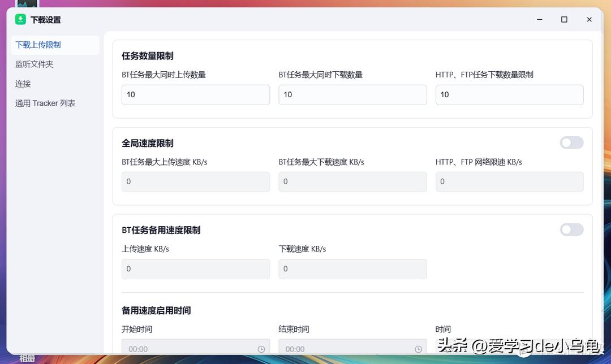The height and width of the screenshot is (364, 611).
Task: Click the BT任务最大上传速度 KB/s field
Action: 195,182
